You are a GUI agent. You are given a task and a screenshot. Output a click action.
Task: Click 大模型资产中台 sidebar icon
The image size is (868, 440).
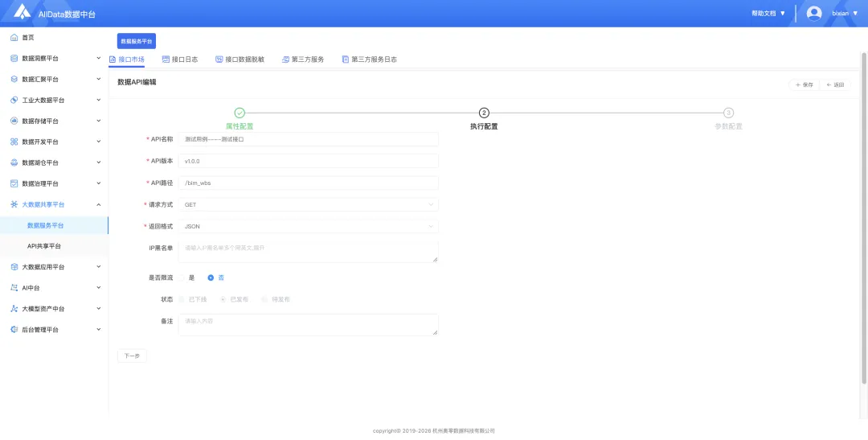pos(14,309)
